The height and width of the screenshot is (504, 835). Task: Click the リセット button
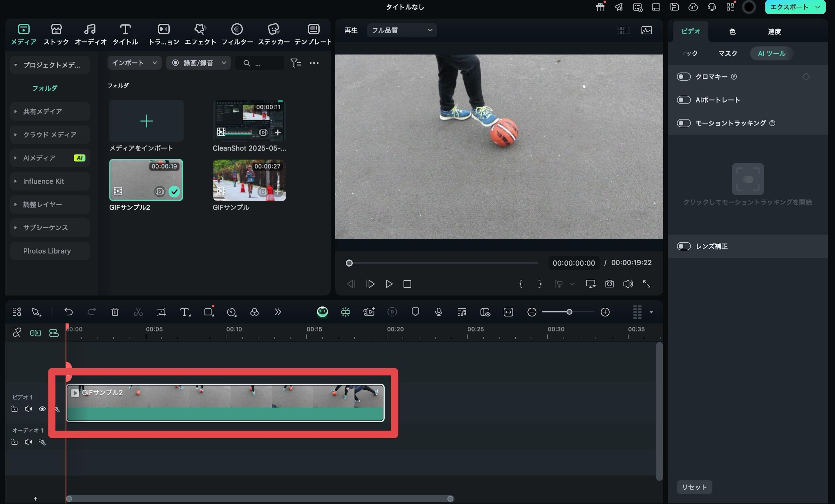coord(694,487)
